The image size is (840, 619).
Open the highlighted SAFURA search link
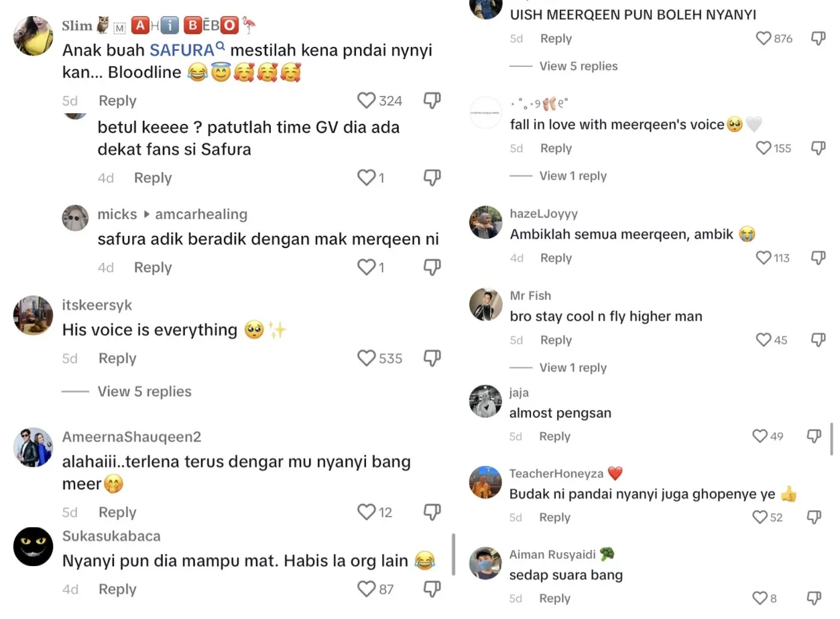coord(181,50)
